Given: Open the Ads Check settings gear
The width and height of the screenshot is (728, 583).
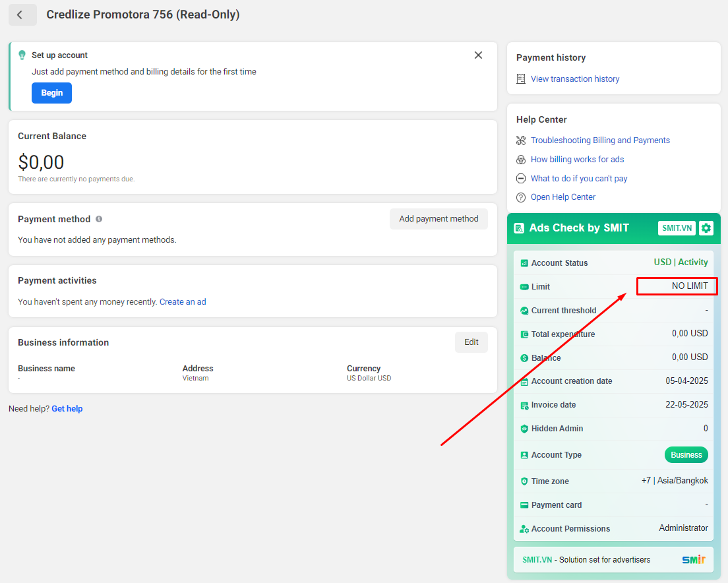Looking at the screenshot, I should click(x=706, y=228).
